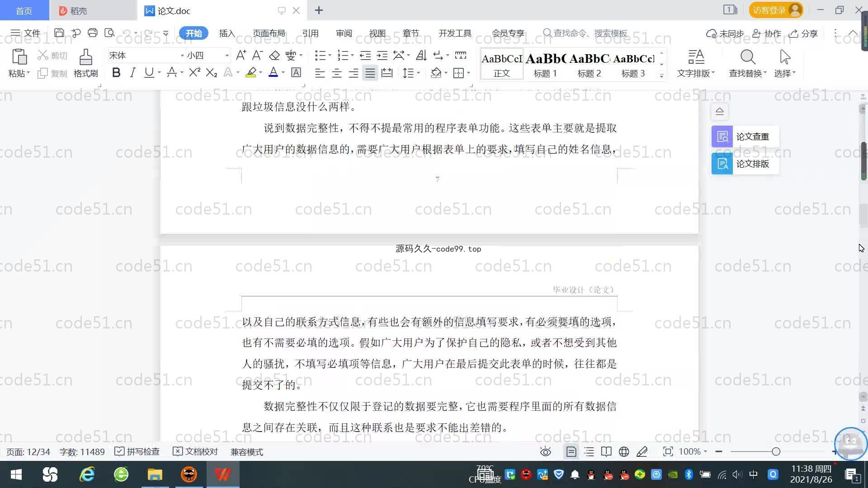
Task: Open WPS app in Windows taskbar
Action: click(x=222, y=474)
